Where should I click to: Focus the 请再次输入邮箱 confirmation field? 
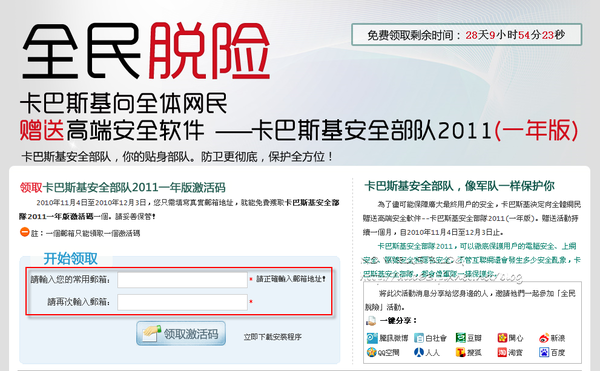coord(182,302)
